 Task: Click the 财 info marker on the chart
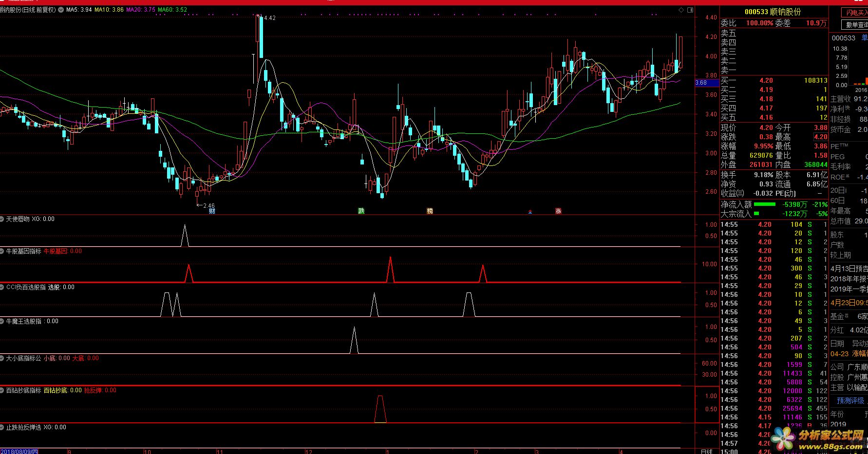pos(212,211)
